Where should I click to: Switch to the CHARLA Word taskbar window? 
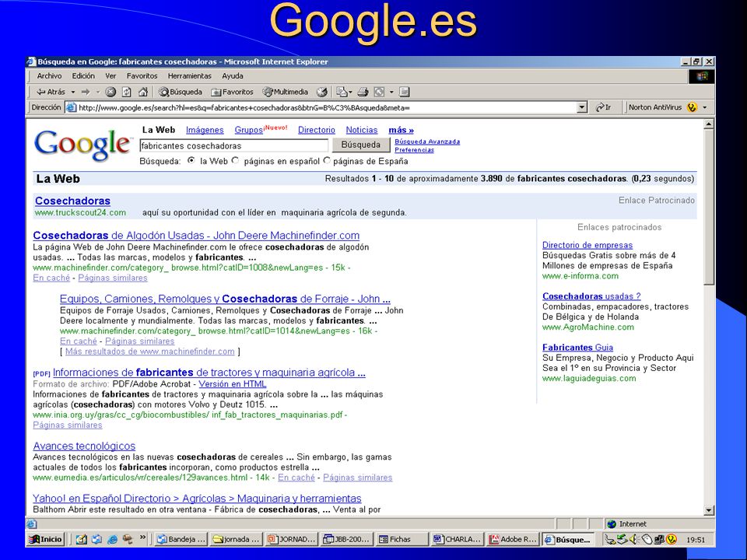[458, 539]
